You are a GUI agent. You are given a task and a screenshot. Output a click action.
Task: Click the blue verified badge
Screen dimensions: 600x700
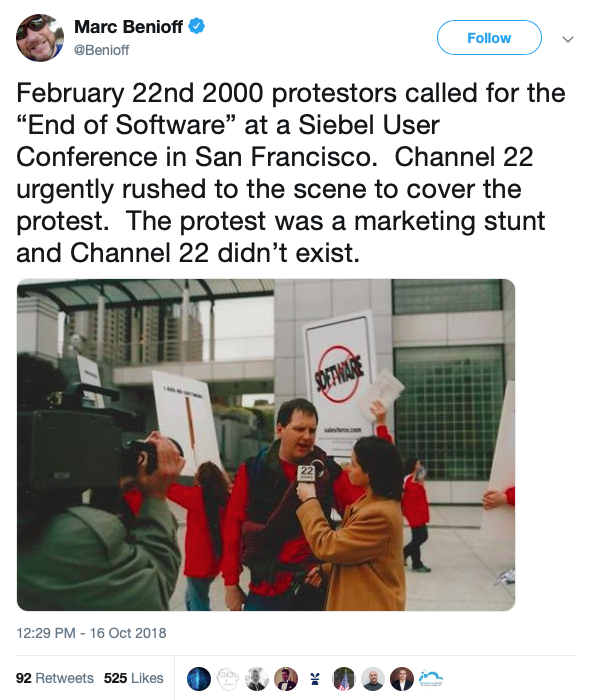point(198,27)
